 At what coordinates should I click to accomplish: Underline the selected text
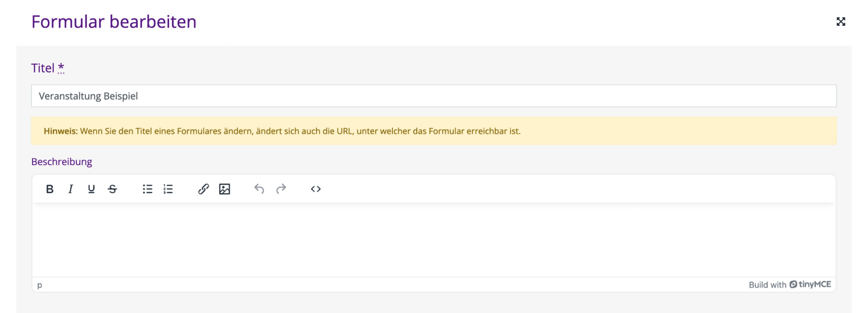tap(91, 189)
